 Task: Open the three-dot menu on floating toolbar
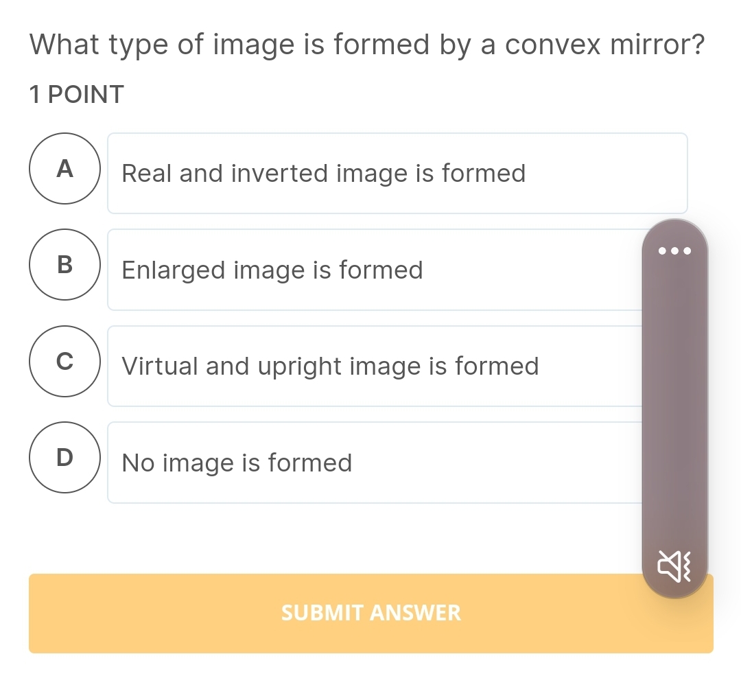click(x=674, y=250)
